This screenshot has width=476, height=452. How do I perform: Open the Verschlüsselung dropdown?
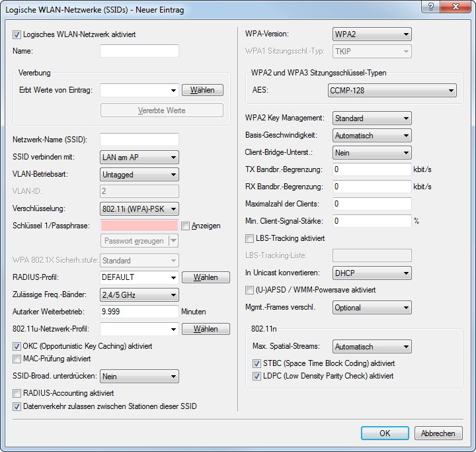click(x=139, y=208)
